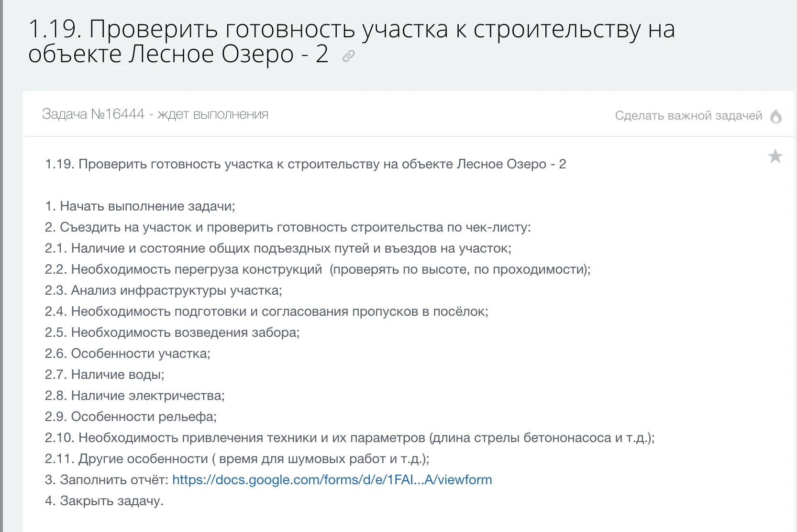Click line '2.7. Наличие воды;'
The image size is (797, 532).
(x=105, y=375)
